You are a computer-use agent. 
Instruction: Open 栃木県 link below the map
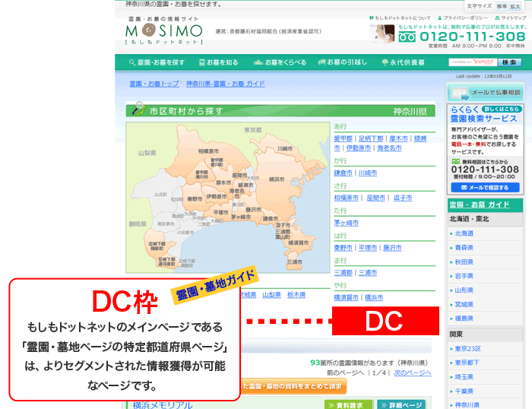(x=296, y=295)
